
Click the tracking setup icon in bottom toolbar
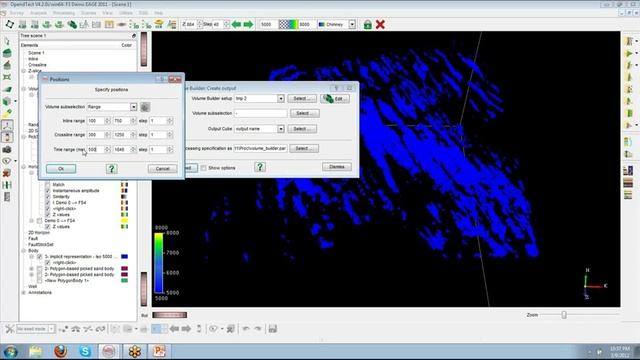(10, 329)
